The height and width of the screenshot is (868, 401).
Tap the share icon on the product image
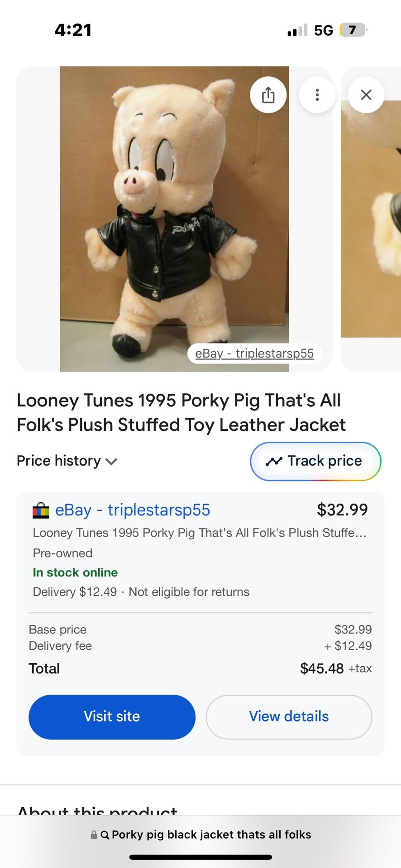pos(268,94)
